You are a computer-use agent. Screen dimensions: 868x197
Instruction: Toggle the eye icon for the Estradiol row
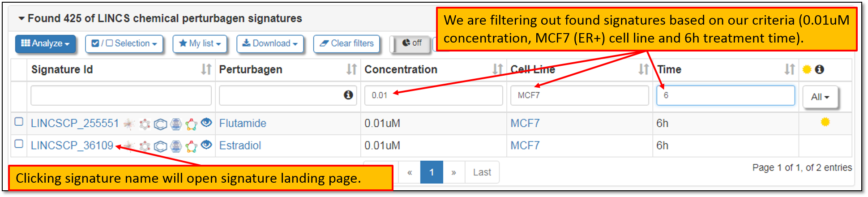pos(206,145)
